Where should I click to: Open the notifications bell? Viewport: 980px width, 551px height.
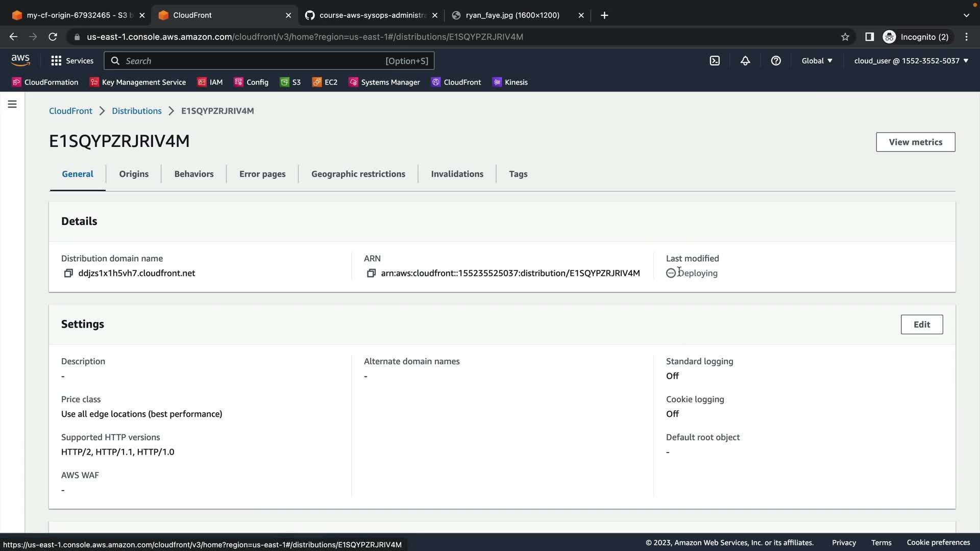pyautogui.click(x=745, y=61)
